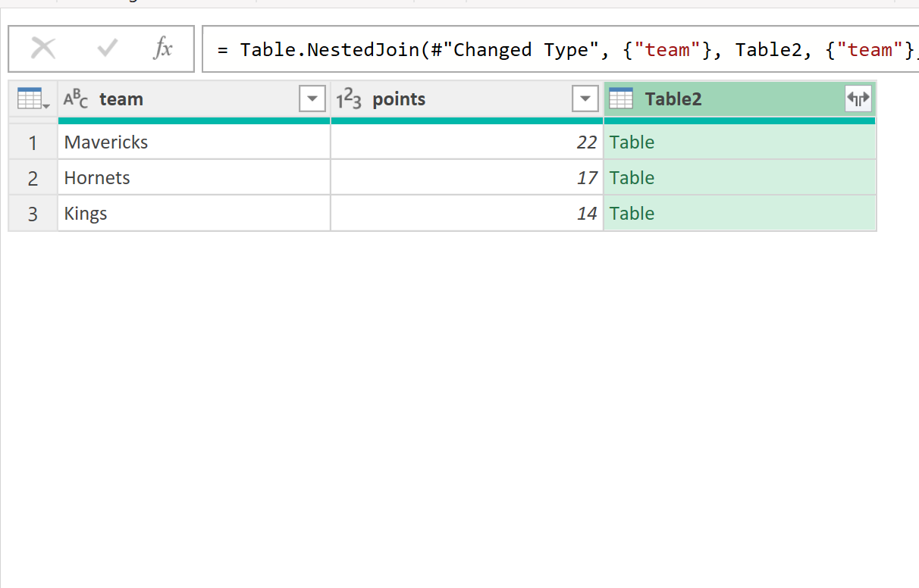Screen dimensions: 919x588
Task: Click the table icon beside Table2 header
Action: (x=622, y=99)
